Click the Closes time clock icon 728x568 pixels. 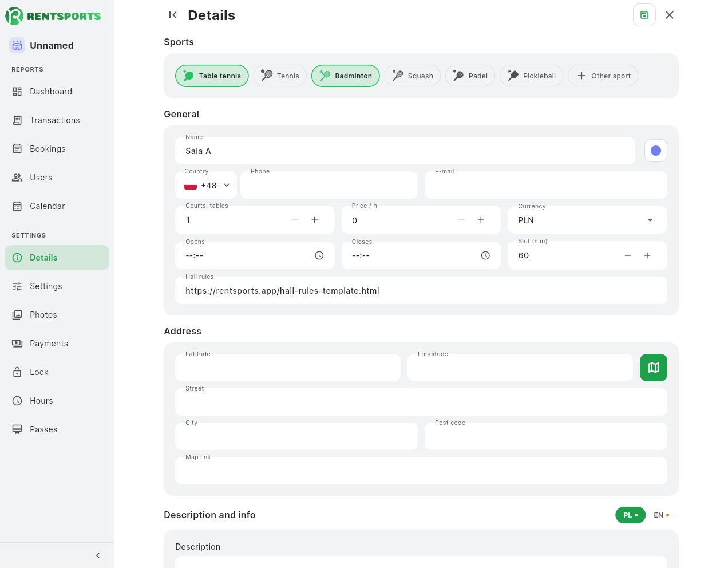click(x=485, y=255)
